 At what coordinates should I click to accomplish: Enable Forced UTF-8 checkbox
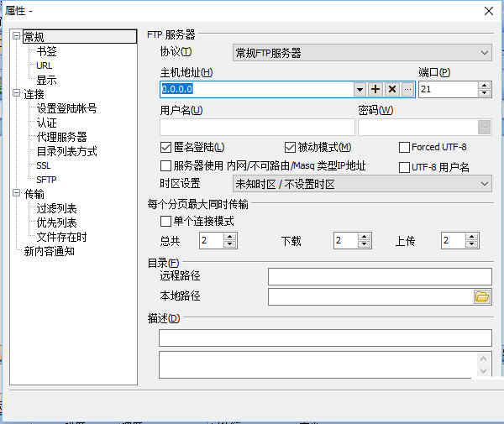point(404,148)
